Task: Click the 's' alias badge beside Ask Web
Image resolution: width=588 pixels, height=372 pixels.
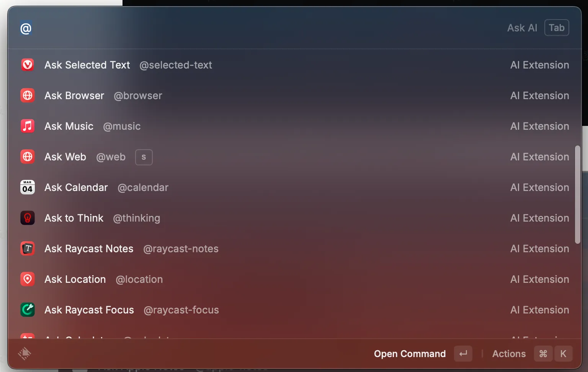Action: coord(144,157)
